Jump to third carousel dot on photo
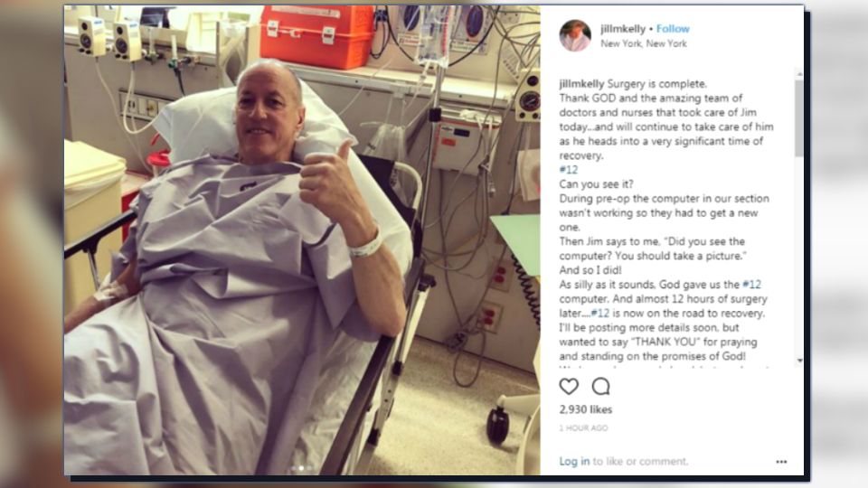 click(309, 469)
